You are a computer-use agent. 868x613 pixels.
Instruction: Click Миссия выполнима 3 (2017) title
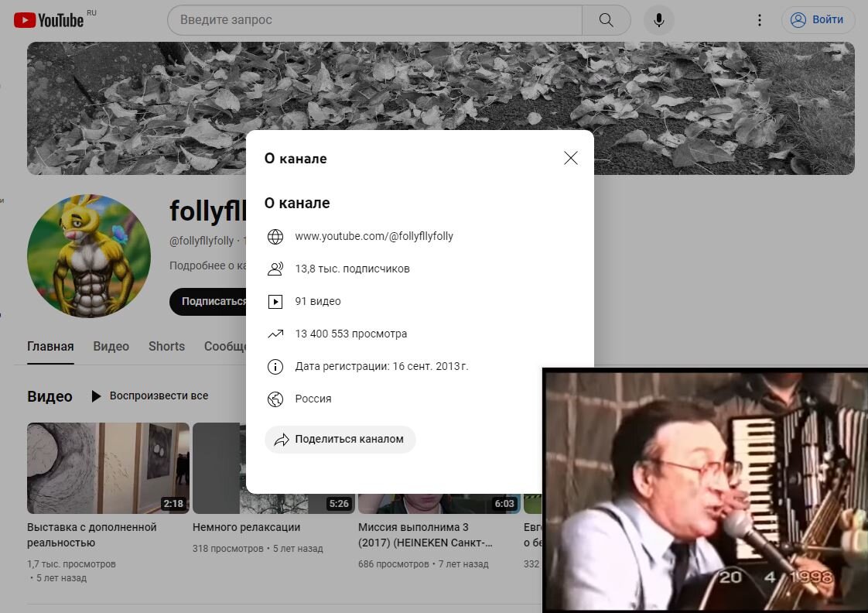tap(425, 535)
